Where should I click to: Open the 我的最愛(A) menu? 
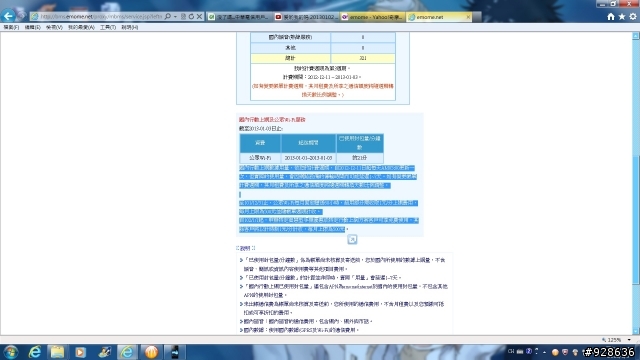pyautogui.click(x=81, y=27)
